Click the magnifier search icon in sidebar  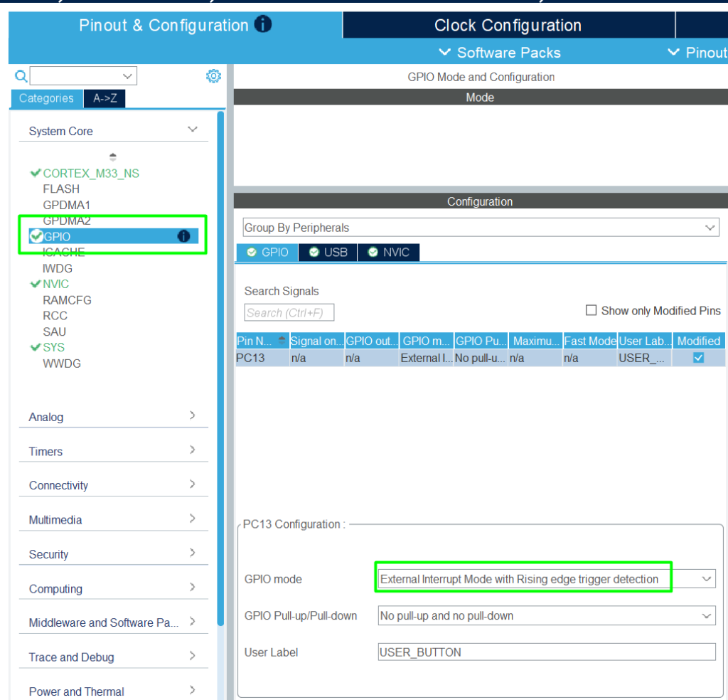21,76
